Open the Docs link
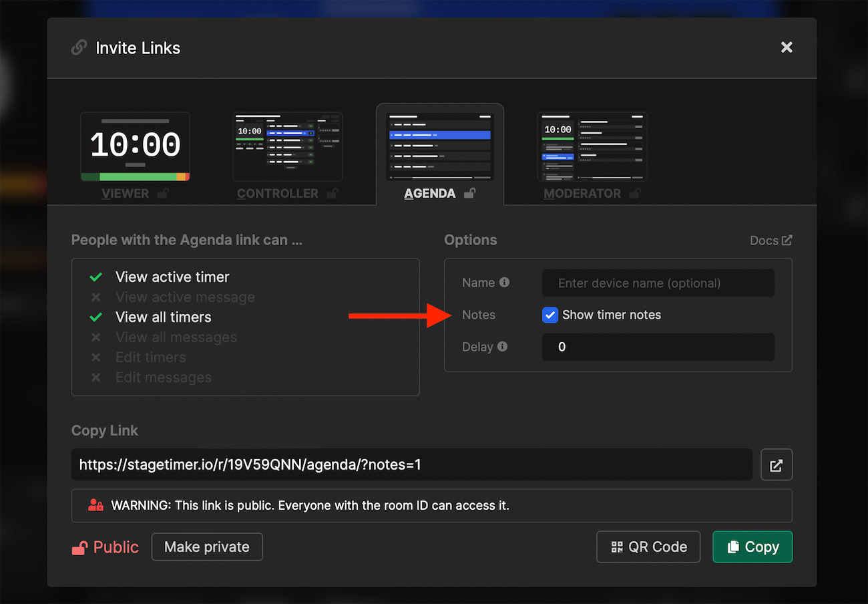Screen dimensions: 868x604 tap(771, 241)
